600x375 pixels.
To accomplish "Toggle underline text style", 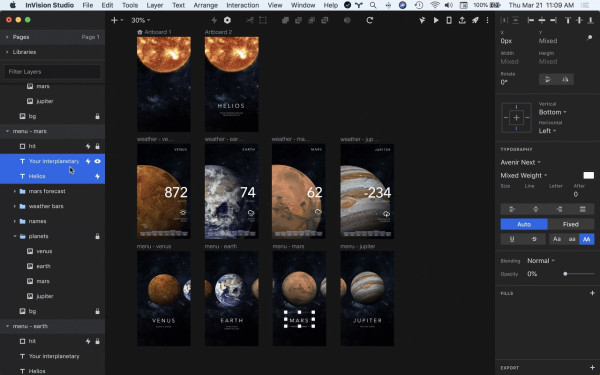I will (x=512, y=239).
